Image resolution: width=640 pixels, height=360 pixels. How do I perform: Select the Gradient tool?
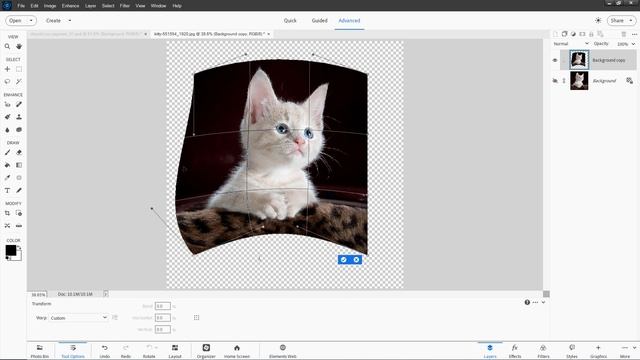pos(19,165)
